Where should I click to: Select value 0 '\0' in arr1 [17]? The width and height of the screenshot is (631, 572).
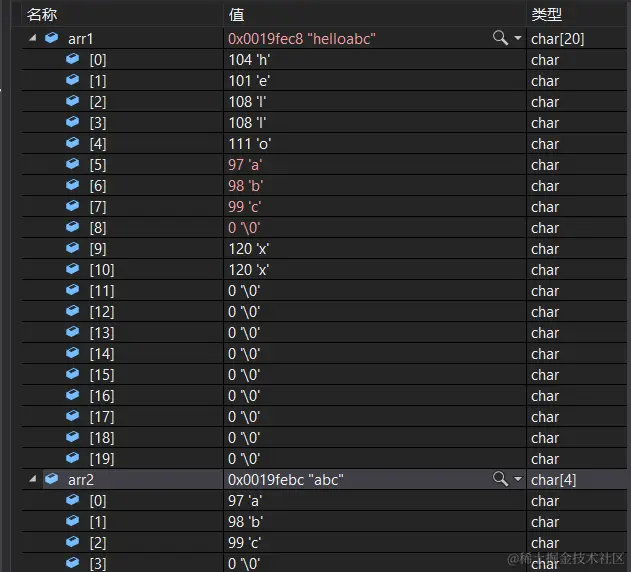coord(244,417)
